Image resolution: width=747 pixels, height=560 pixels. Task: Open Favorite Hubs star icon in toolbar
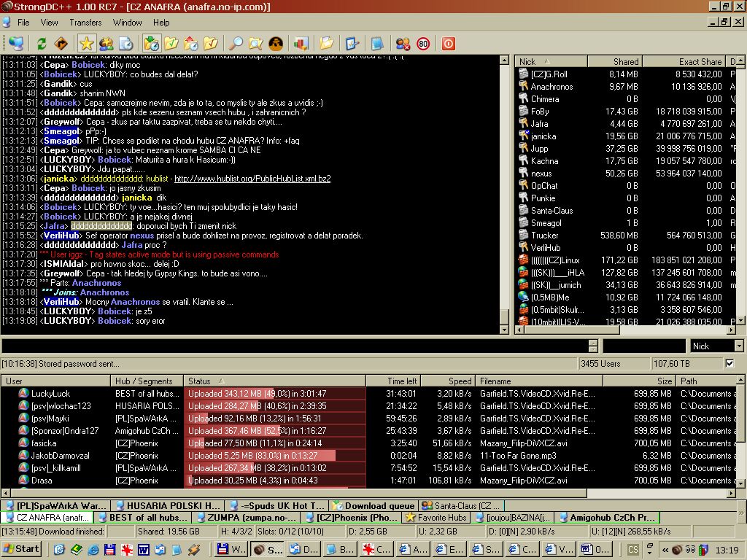pyautogui.click(x=86, y=44)
